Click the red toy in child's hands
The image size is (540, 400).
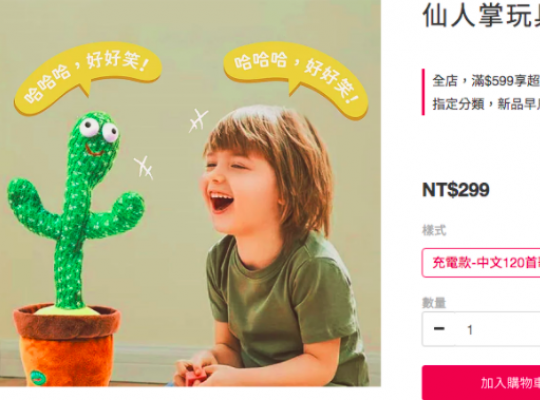pos(196,378)
